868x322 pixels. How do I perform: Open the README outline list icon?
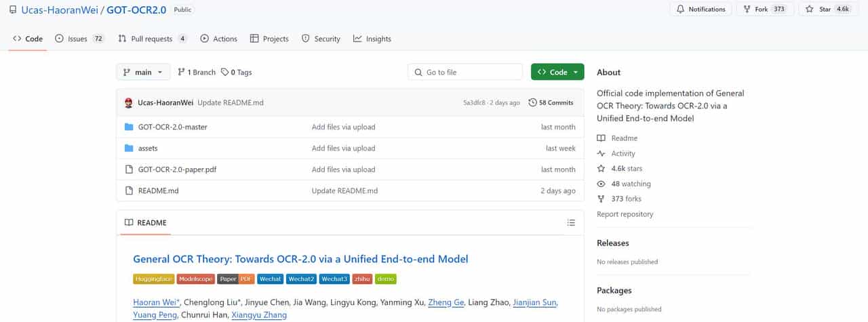[571, 222]
